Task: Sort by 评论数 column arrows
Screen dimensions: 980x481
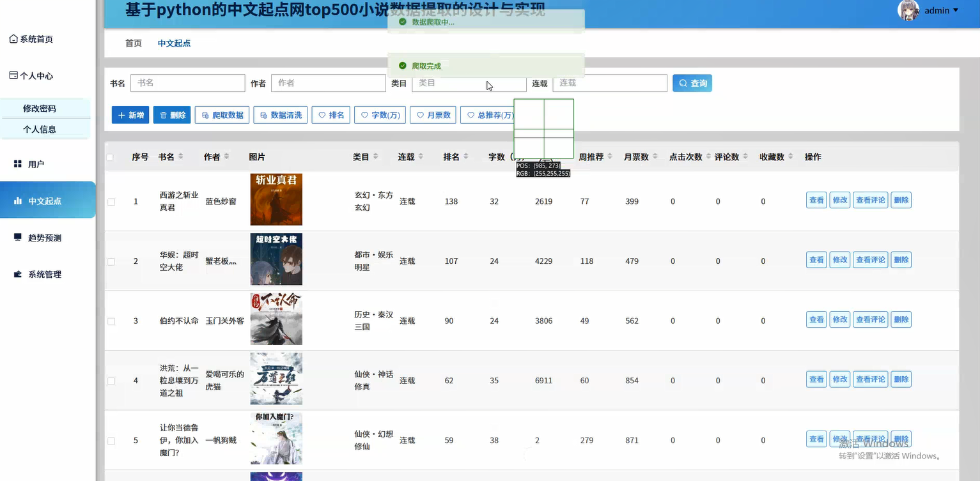Action: [745, 157]
